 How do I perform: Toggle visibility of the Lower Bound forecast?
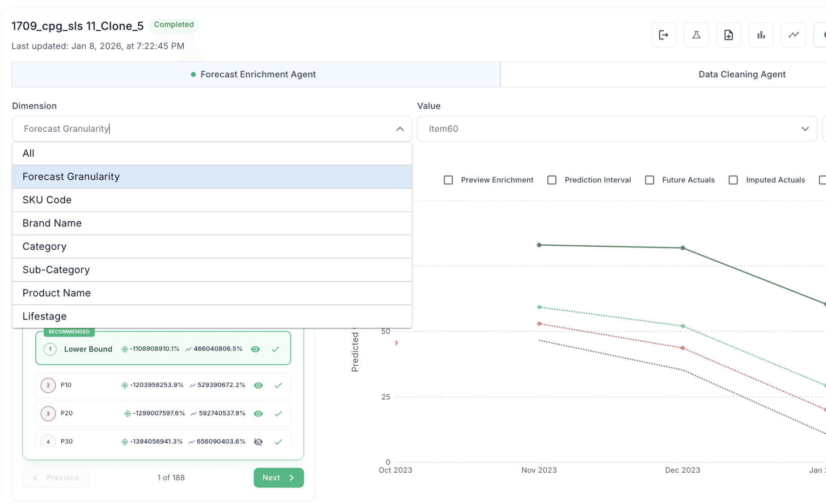pos(255,349)
